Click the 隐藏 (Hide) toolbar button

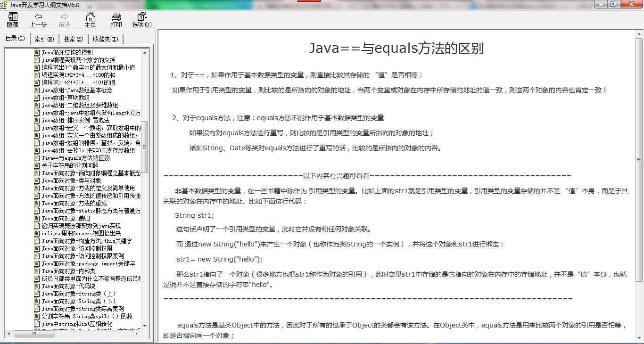[x=12, y=20]
